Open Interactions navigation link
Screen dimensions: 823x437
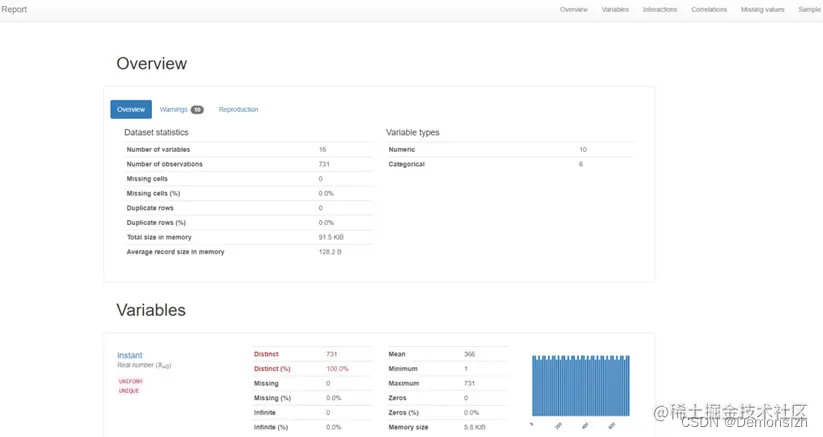660,9
